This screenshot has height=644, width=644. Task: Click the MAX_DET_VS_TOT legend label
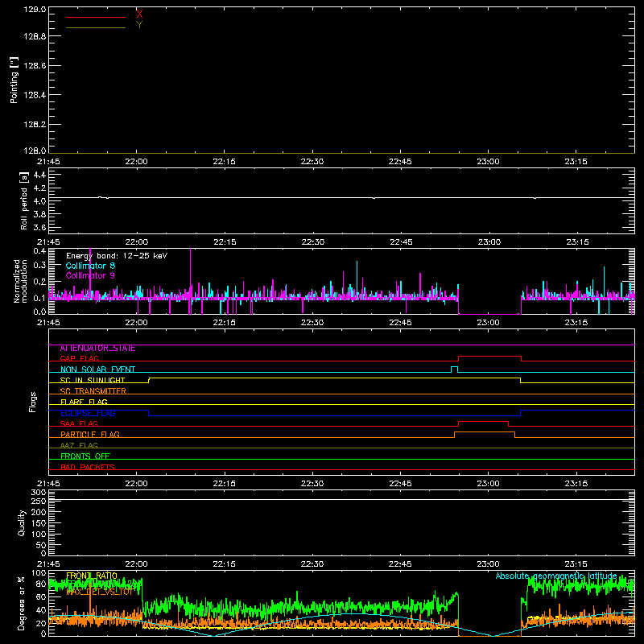[100, 592]
